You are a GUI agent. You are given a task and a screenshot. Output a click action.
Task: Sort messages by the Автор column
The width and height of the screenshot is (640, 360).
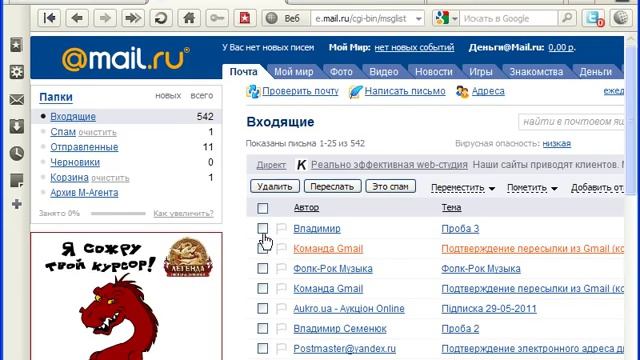tap(306, 208)
